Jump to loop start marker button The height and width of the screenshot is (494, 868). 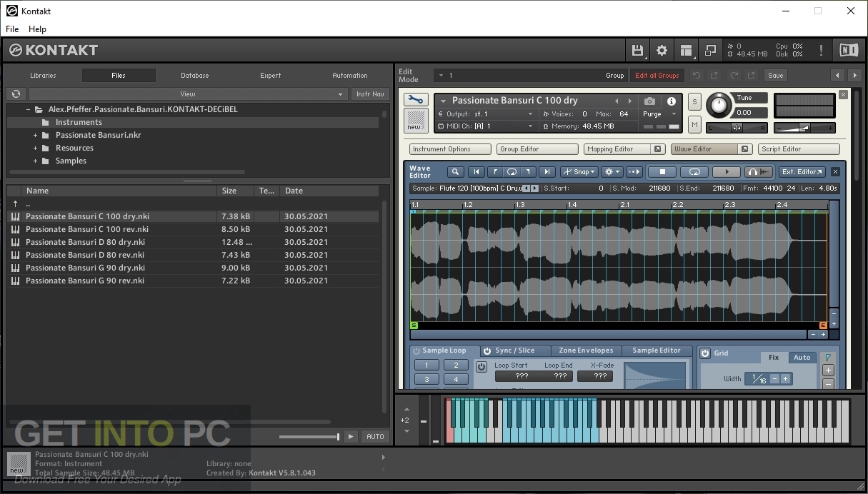click(x=494, y=172)
